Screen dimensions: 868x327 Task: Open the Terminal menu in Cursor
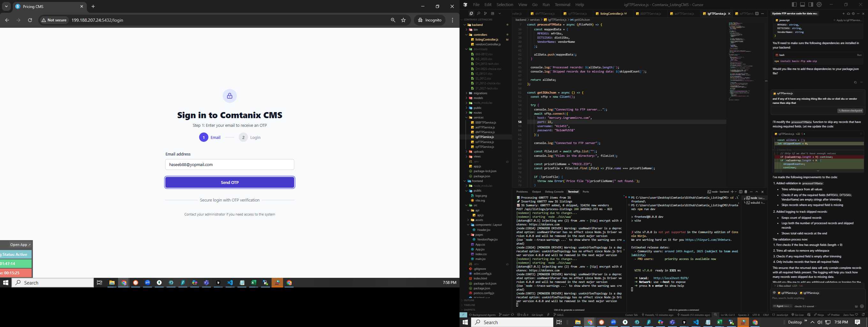[562, 5]
